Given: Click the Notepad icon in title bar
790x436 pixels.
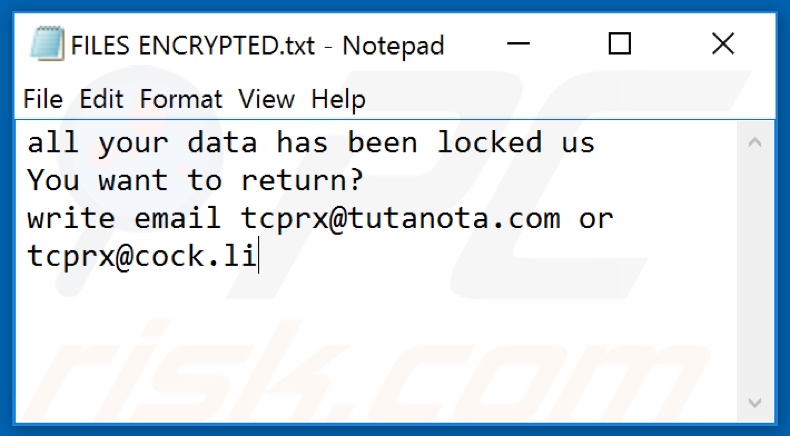Looking at the screenshot, I should (44, 44).
